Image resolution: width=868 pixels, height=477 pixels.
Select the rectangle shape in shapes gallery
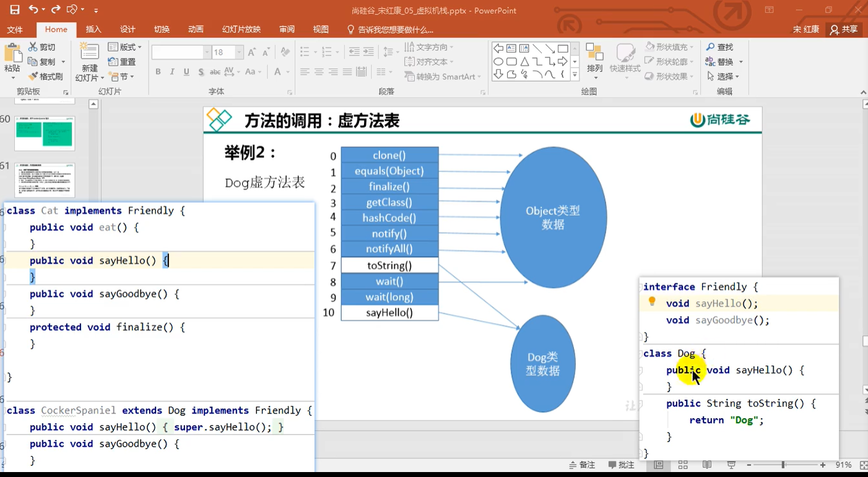pyautogui.click(x=563, y=49)
